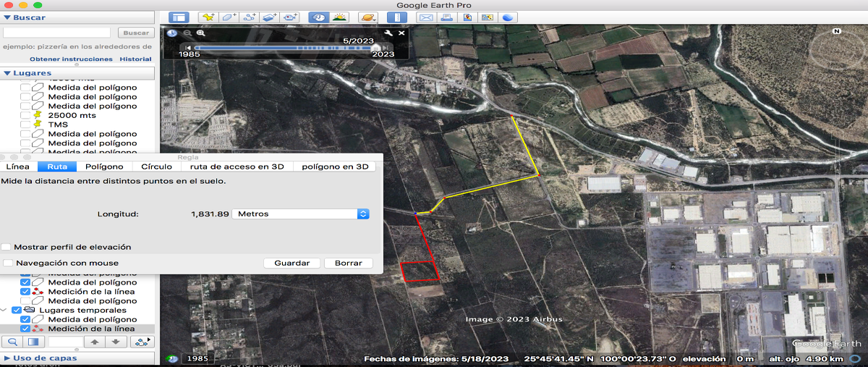Toggle the historical imagery clock icon
The width and height of the screenshot is (868, 367).
click(318, 17)
